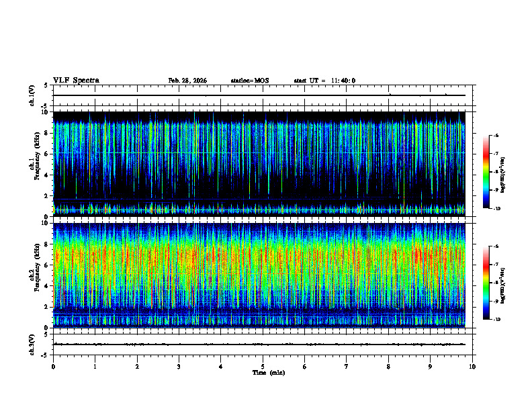532x411 pixels.
Task: Click the time-axis tick label "9"
Action: 430,367
